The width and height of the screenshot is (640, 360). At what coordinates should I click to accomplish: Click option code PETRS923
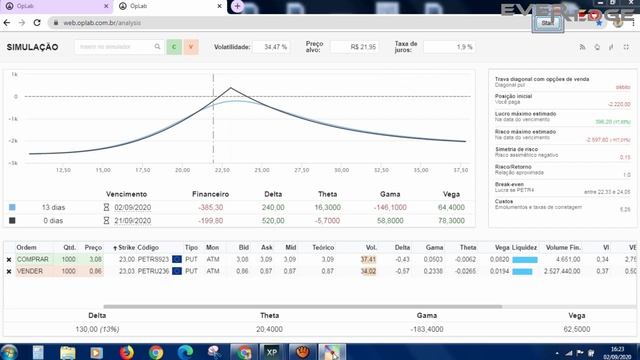pyautogui.click(x=153, y=260)
